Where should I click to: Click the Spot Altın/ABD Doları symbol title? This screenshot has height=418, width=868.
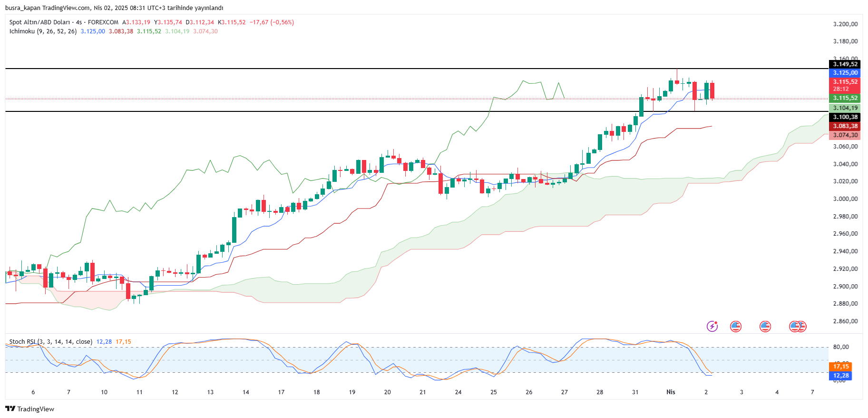click(39, 22)
